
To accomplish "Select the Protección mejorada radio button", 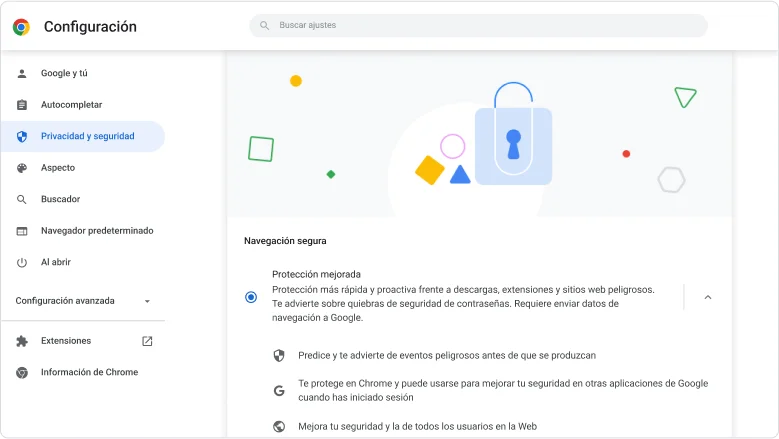I will pyautogui.click(x=251, y=297).
